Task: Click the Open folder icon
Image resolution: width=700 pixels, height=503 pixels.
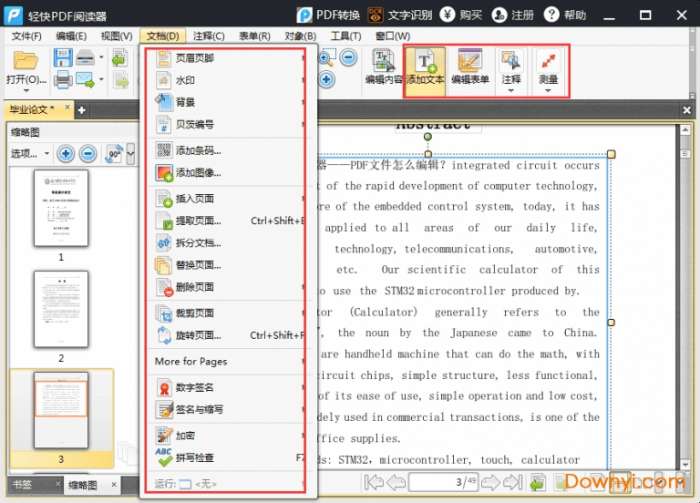Action: click(x=25, y=60)
